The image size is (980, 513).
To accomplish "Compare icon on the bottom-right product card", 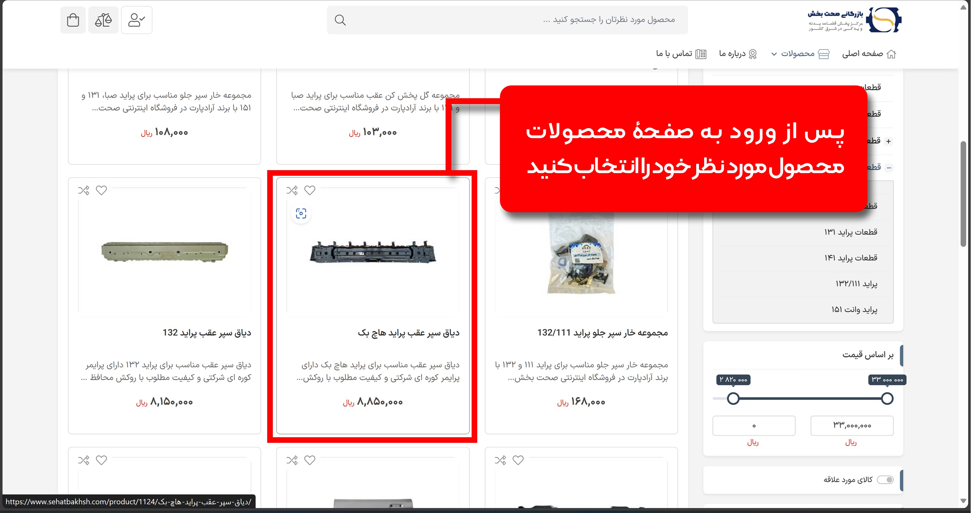I will tap(501, 460).
